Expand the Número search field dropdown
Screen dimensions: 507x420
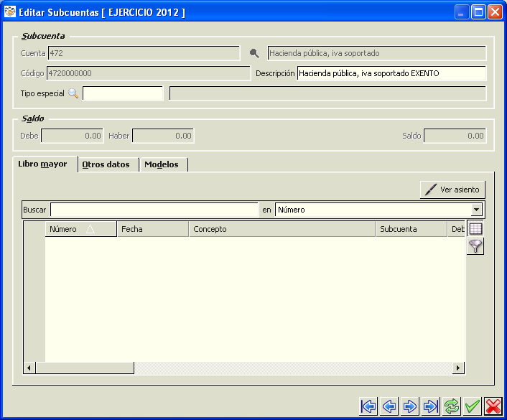coord(476,210)
